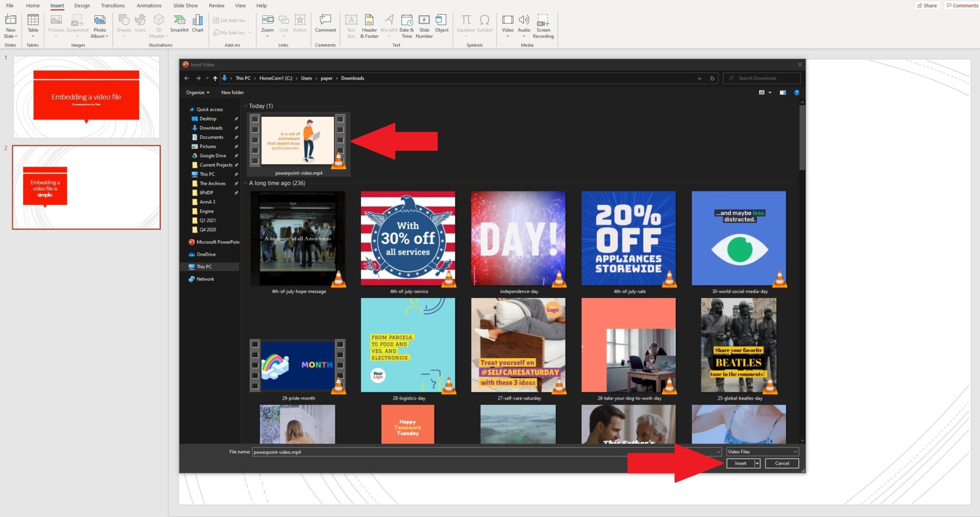Unpin Desktop from Quick access

point(236,118)
